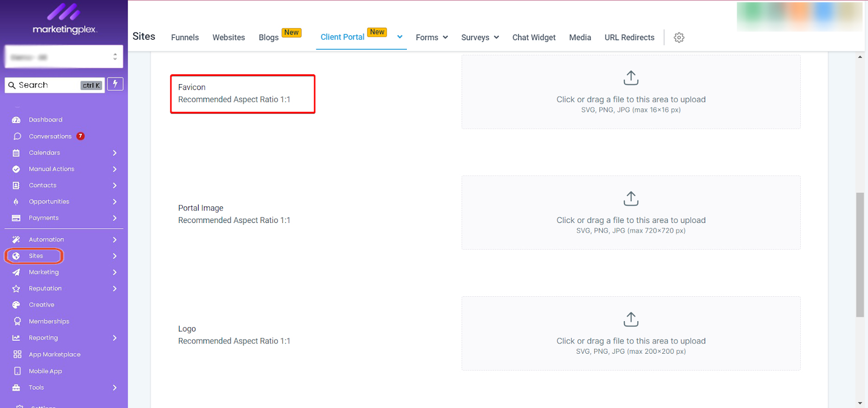This screenshot has height=408, width=868.
Task: Click the Reporting chart icon
Action: point(16,338)
